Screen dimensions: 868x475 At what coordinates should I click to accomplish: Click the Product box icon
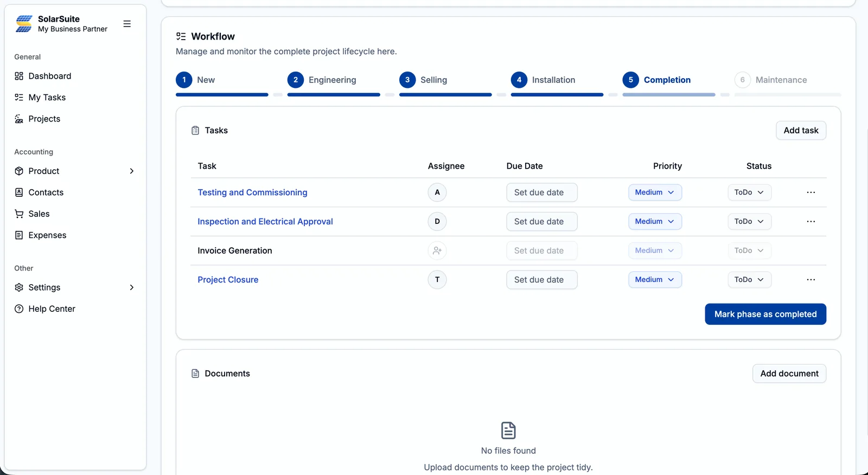[x=19, y=171]
